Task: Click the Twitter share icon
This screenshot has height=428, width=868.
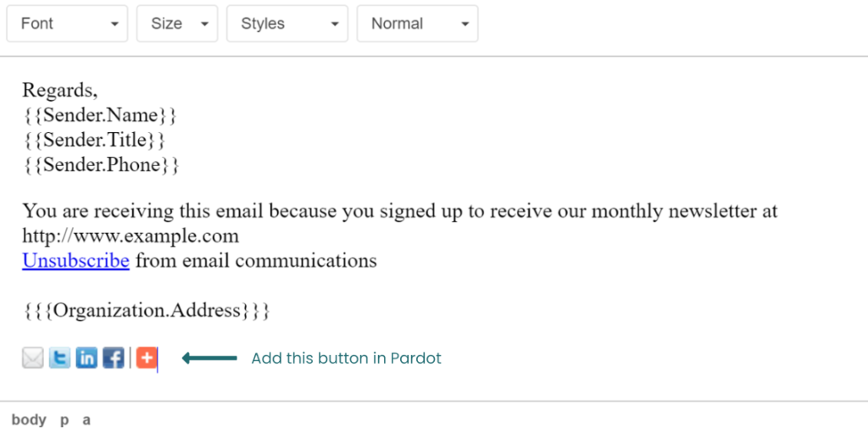Action: [59, 359]
